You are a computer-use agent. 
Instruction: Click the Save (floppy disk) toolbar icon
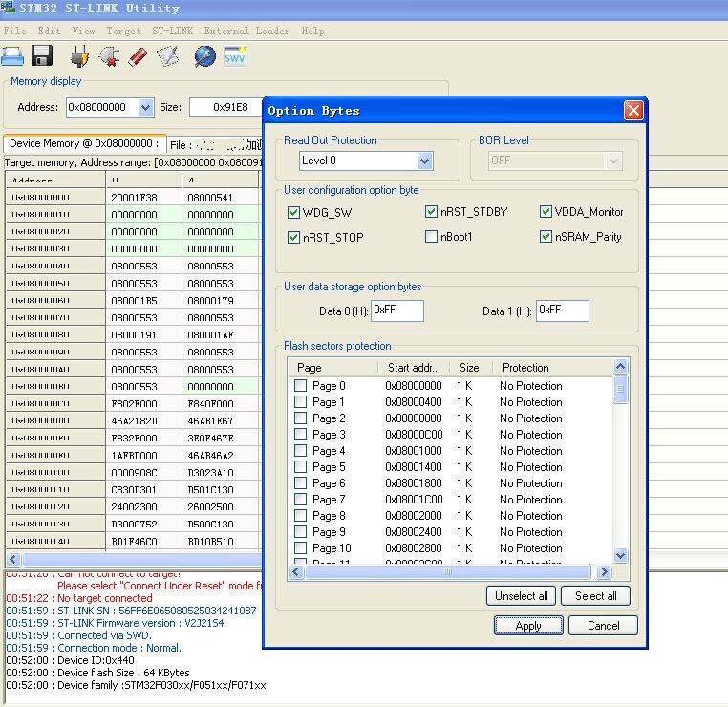[42, 55]
